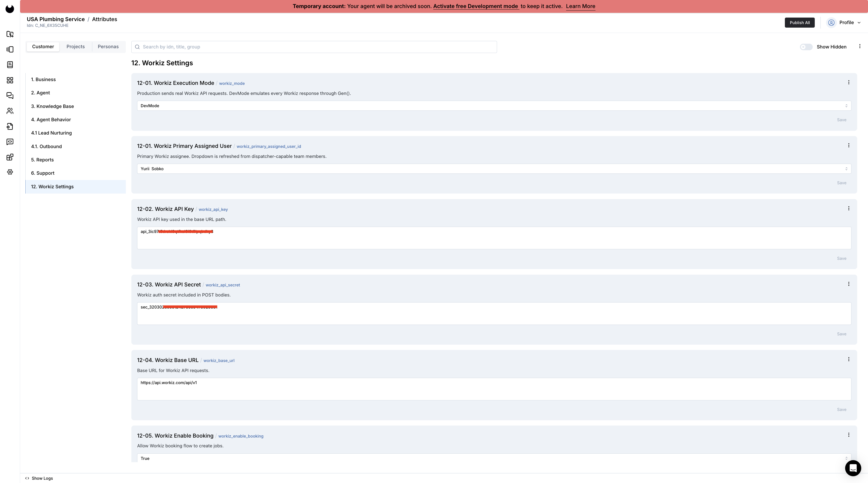Viewport: 868px width, 483px height.
Task: Switch to the Customer tab
Action: point(43,47)
